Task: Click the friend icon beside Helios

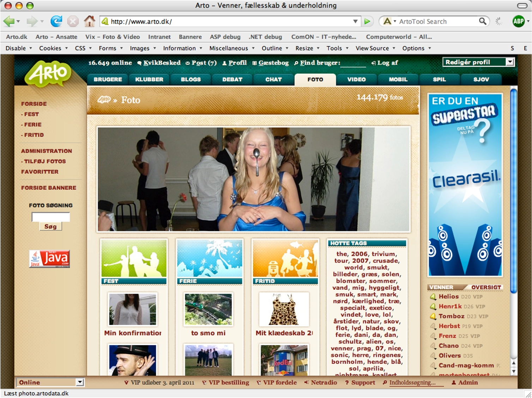Action: pos(433,297)
